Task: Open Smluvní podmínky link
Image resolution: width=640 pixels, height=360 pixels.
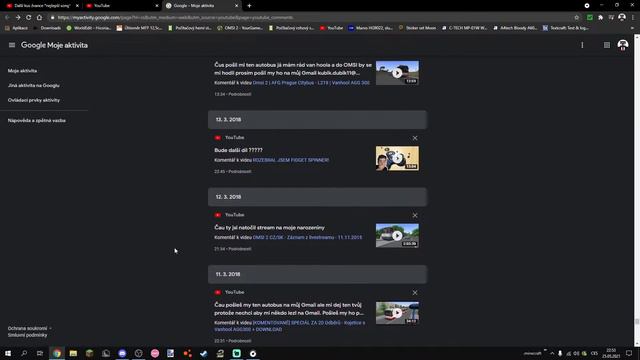Action: [x=27, y=335]
